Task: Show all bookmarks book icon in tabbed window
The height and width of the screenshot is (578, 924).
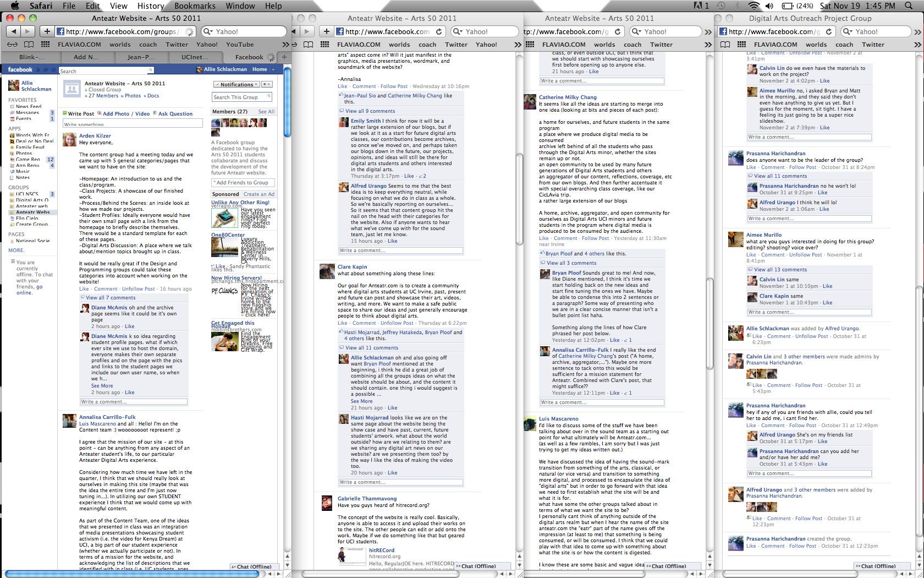Action: tap(29, 45)
